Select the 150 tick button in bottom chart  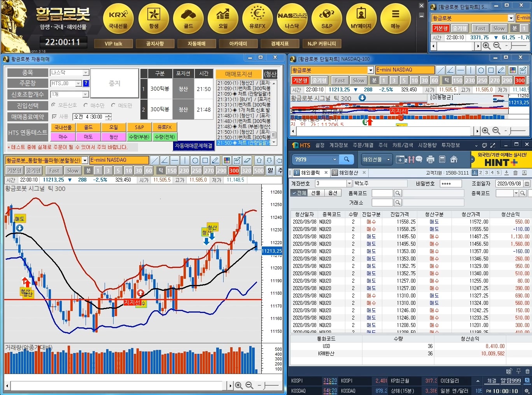click(172, 171)
